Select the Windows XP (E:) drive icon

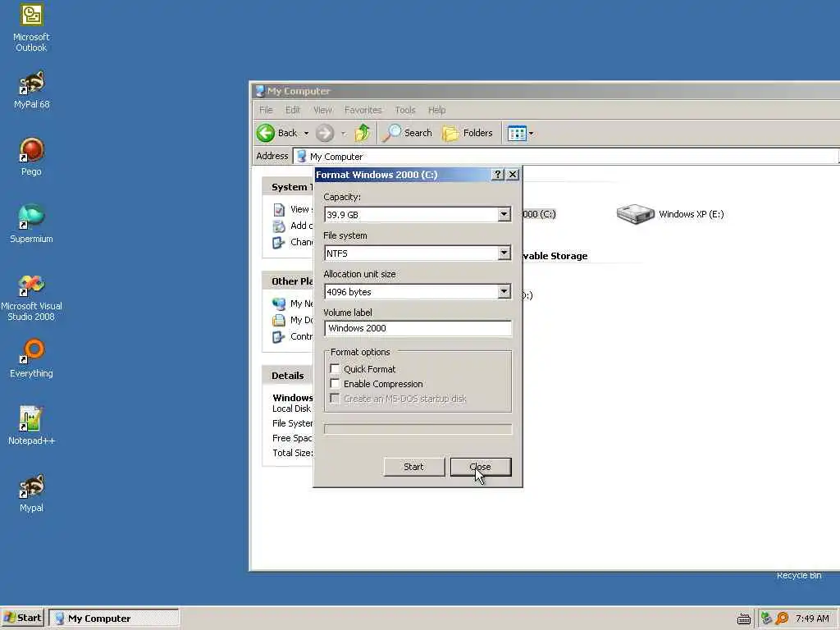coord(636,214)
